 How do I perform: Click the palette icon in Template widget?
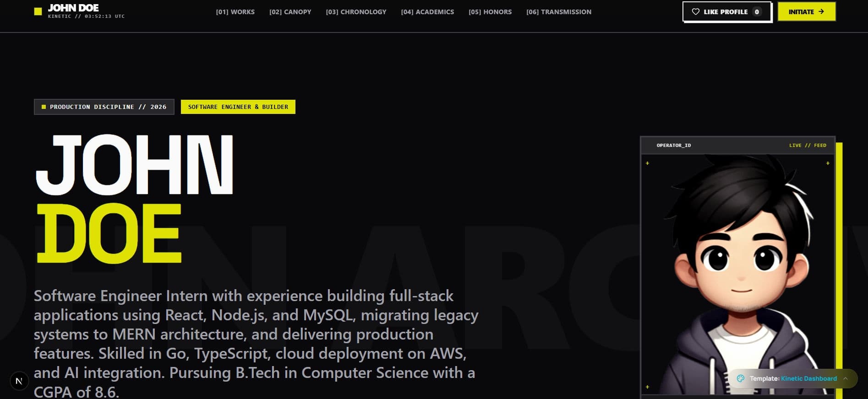point(740,378)
